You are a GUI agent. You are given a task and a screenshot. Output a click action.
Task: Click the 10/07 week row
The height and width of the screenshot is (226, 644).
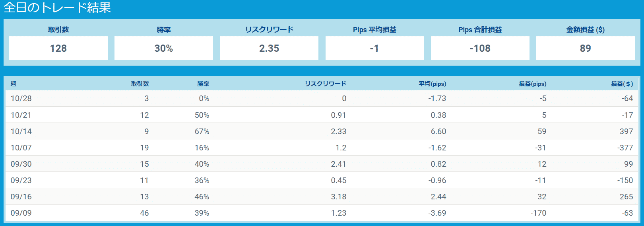[322, 148]
